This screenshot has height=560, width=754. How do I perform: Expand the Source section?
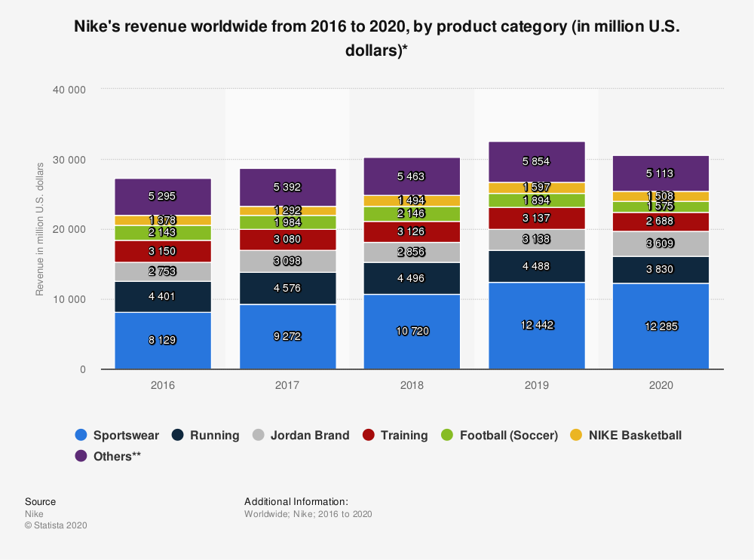click(x=40, y=501)
